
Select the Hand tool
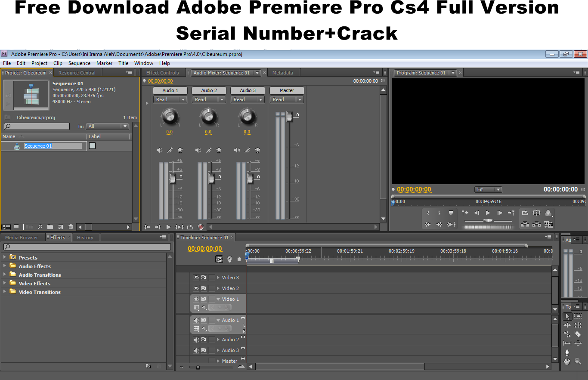[x=567, y=362]
